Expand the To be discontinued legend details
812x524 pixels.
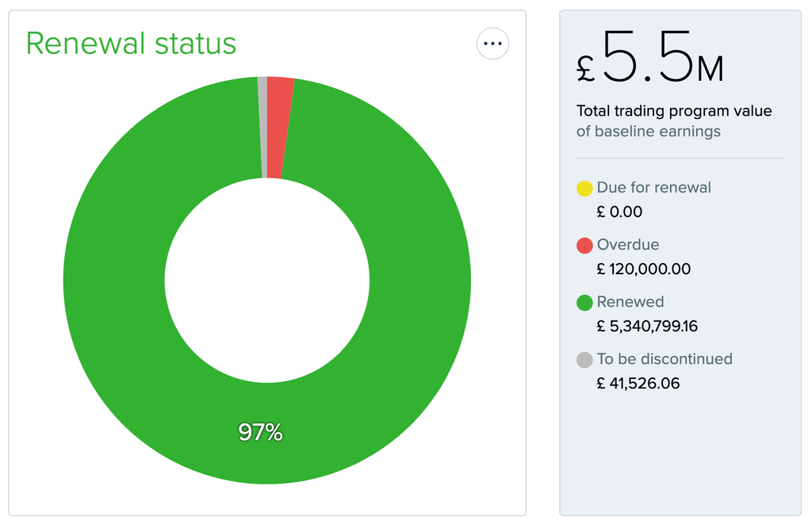click(x=665, y=359)
